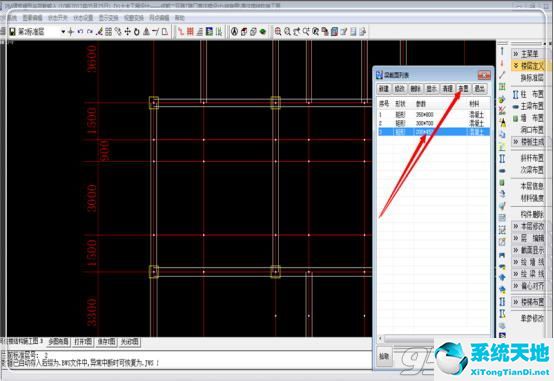
Task: Click the undo arrow in toolbar
Action: [x=80, y=32]
